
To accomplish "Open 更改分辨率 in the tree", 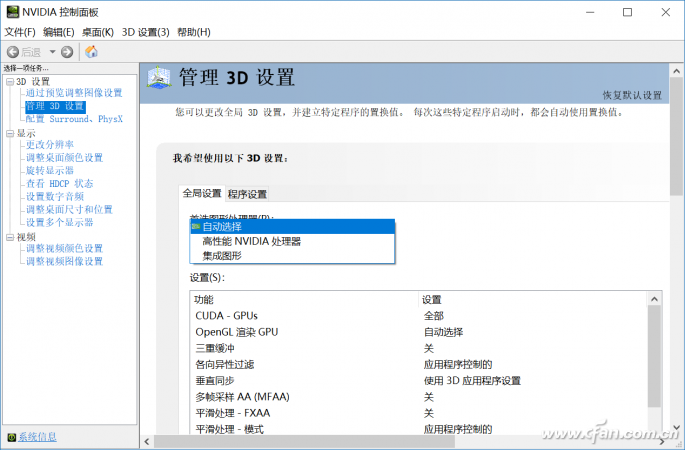I will pos(50,144).
